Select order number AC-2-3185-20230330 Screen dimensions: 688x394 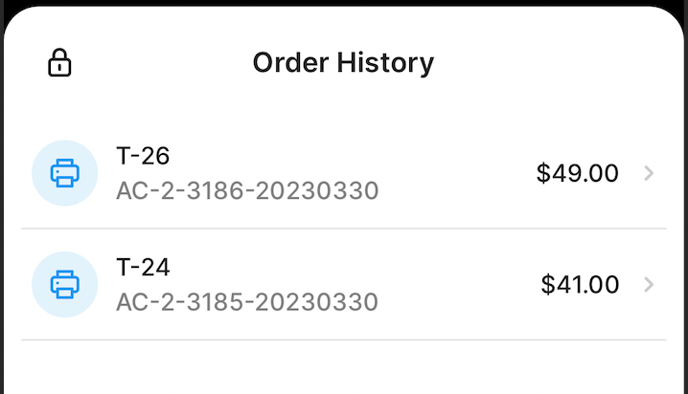247,302
